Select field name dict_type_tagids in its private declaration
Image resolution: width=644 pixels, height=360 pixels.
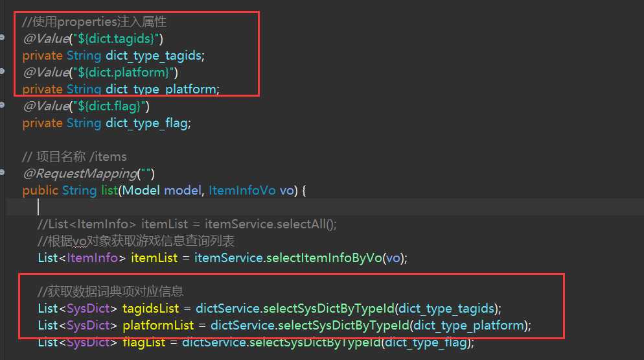point(154,56)
